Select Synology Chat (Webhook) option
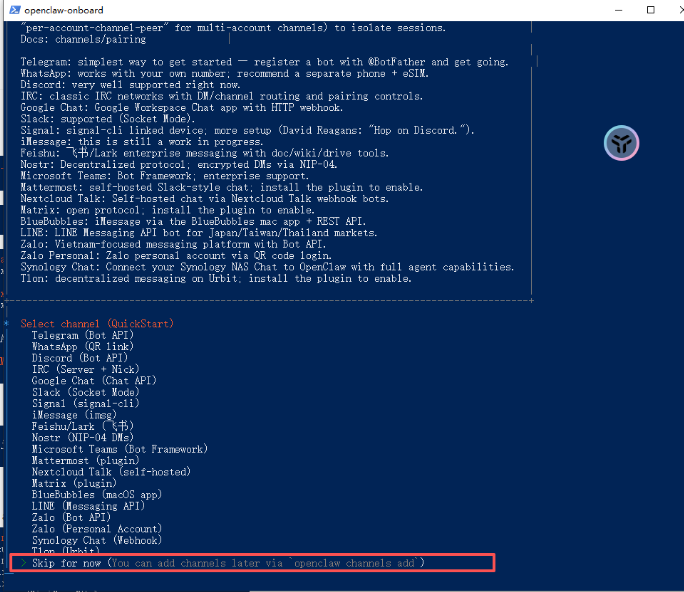 [97, 540]
